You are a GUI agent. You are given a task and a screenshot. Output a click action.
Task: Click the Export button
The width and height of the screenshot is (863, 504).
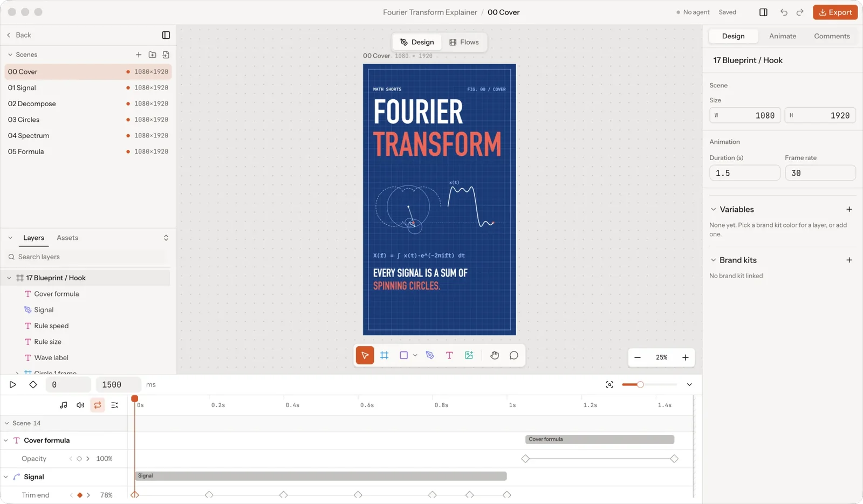(x=835, y=12)
